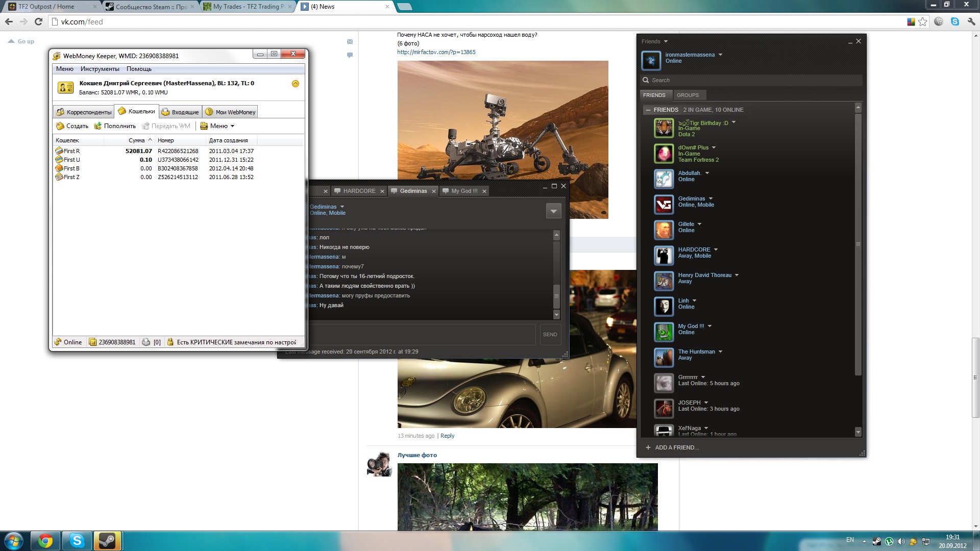The image size is (980, 551).
Task: Click the yellow collapse arrow in WebMoney header
Action: 295,84
